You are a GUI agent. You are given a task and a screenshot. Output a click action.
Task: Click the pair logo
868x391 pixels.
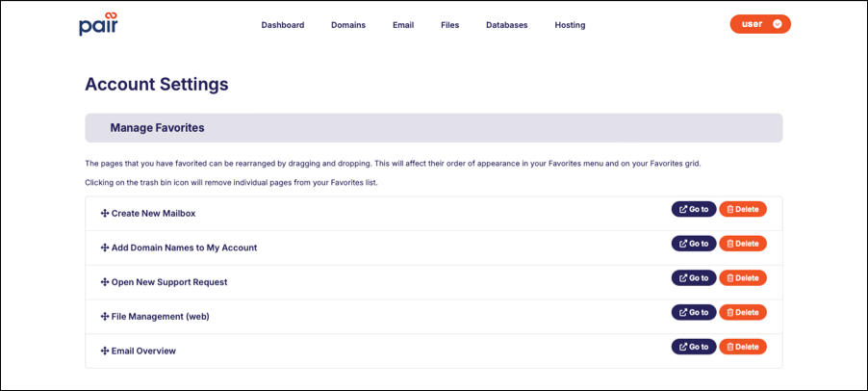(98, 24)
